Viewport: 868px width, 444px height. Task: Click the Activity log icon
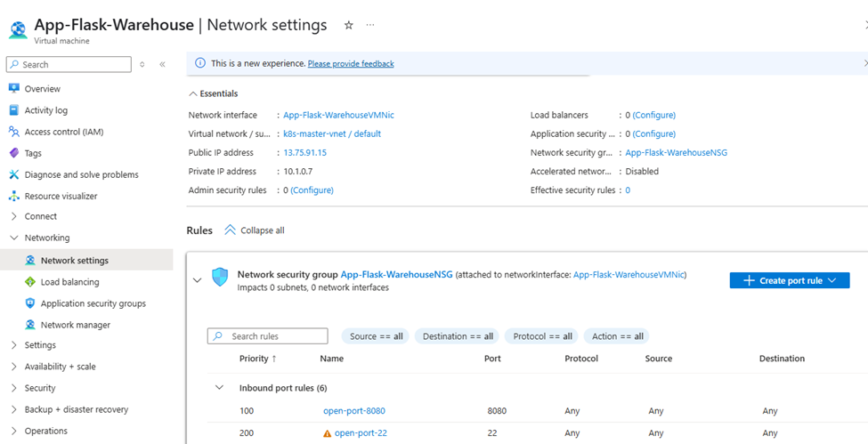[14, 110]
